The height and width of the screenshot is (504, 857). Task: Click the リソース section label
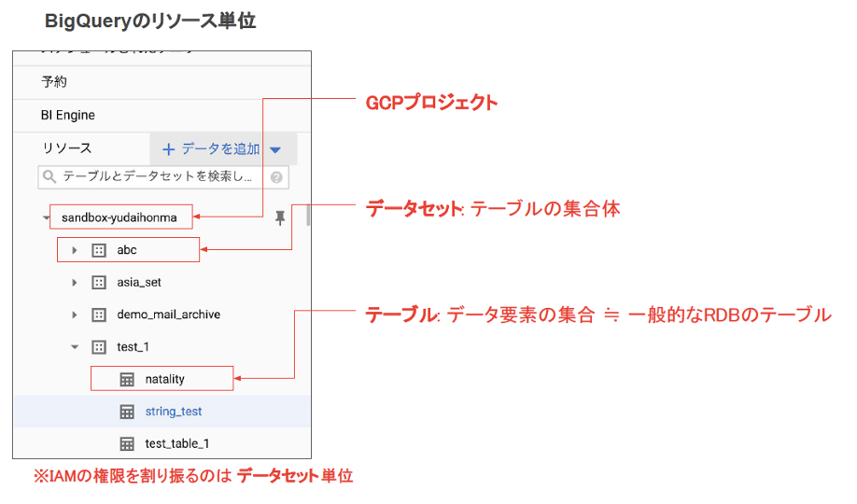67,148
